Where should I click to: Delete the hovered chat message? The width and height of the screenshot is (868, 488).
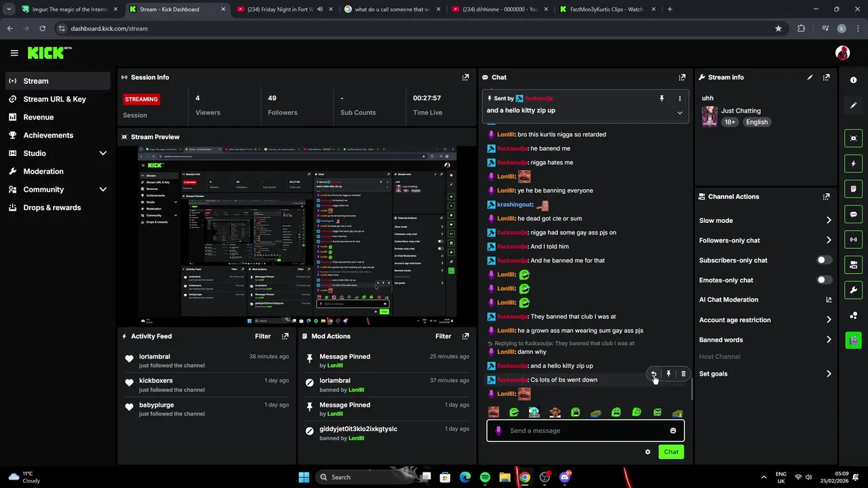(683, 373)
